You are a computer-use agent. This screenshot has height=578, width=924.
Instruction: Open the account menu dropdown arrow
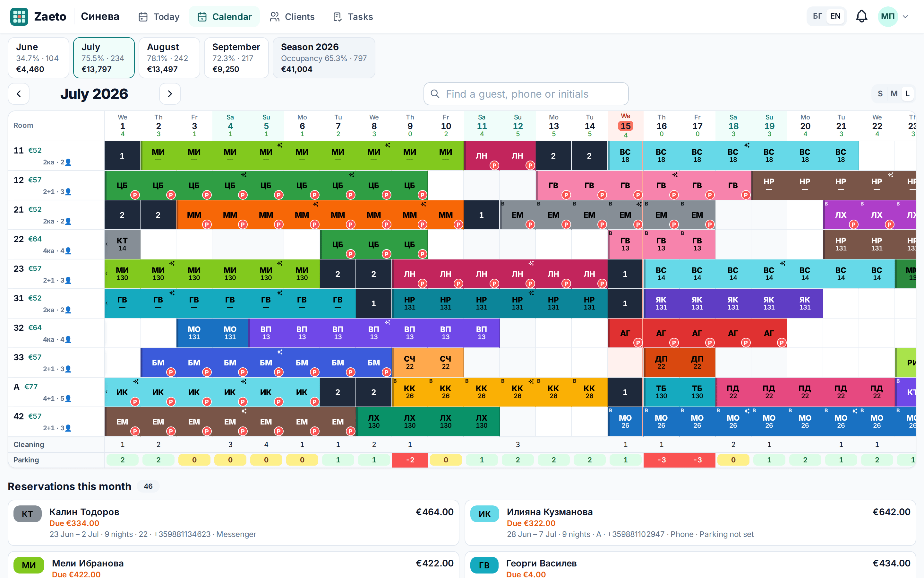click(905, 17)
